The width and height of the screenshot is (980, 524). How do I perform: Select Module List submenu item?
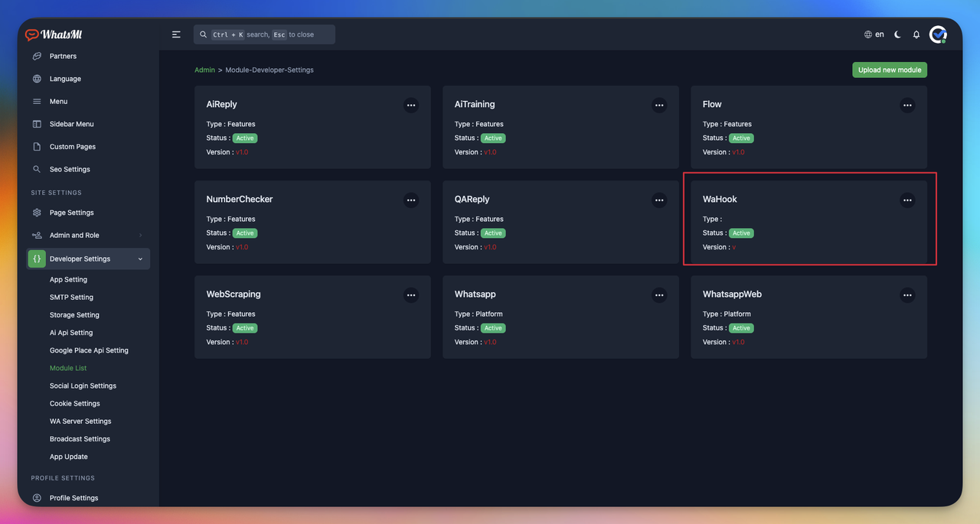coord(68,368)
